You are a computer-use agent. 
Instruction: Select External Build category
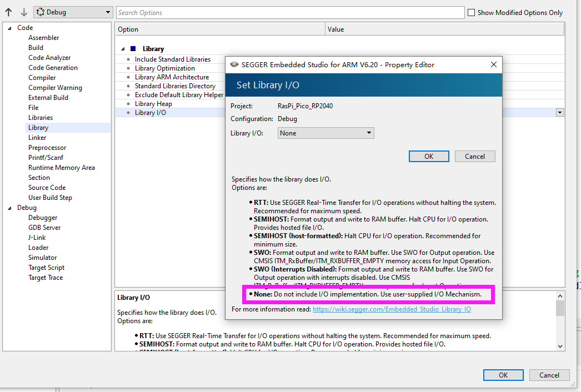point(48,98)
